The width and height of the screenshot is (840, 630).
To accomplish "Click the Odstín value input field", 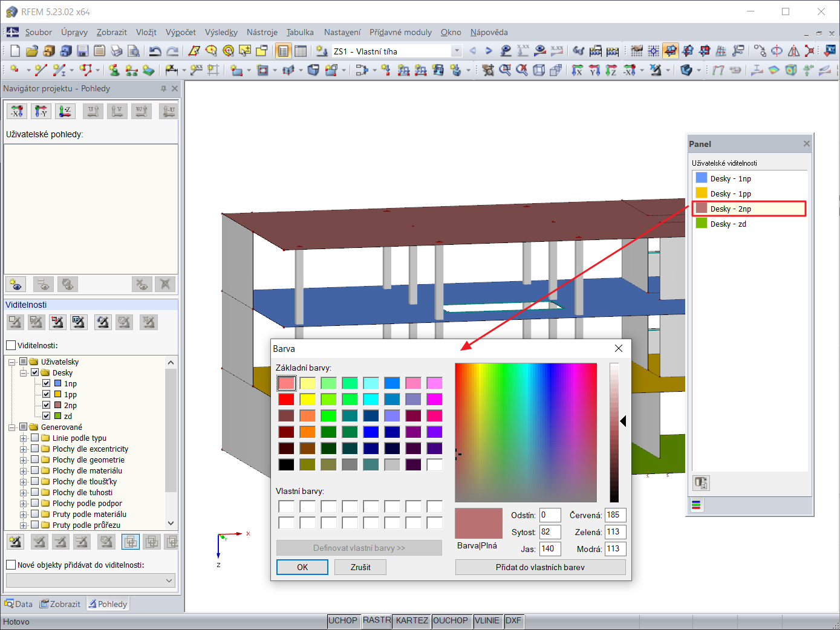I will pyautogui.click(x=550, y=515).
